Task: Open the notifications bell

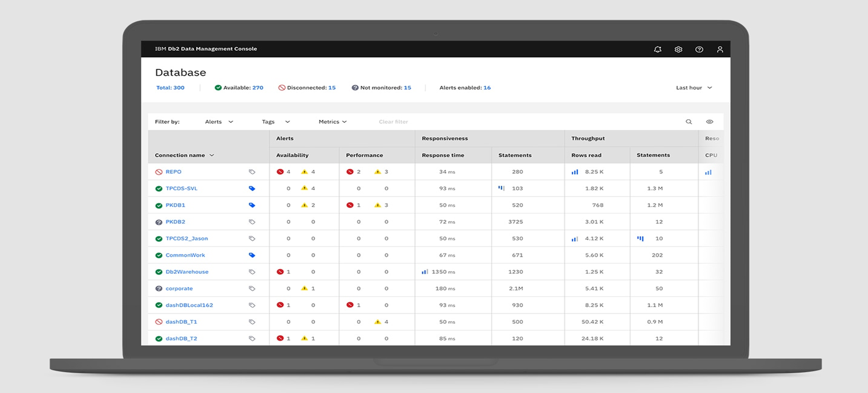Action: 657,49
